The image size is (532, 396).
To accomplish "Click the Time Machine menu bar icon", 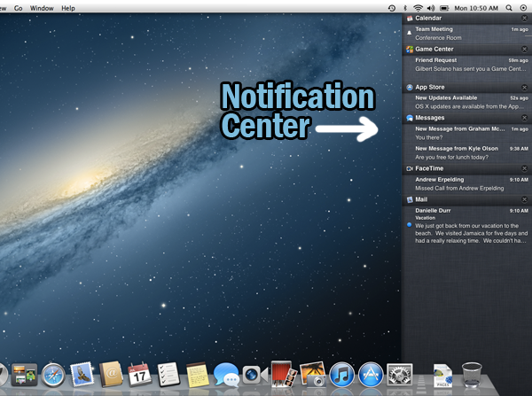I will coord(392,8).
